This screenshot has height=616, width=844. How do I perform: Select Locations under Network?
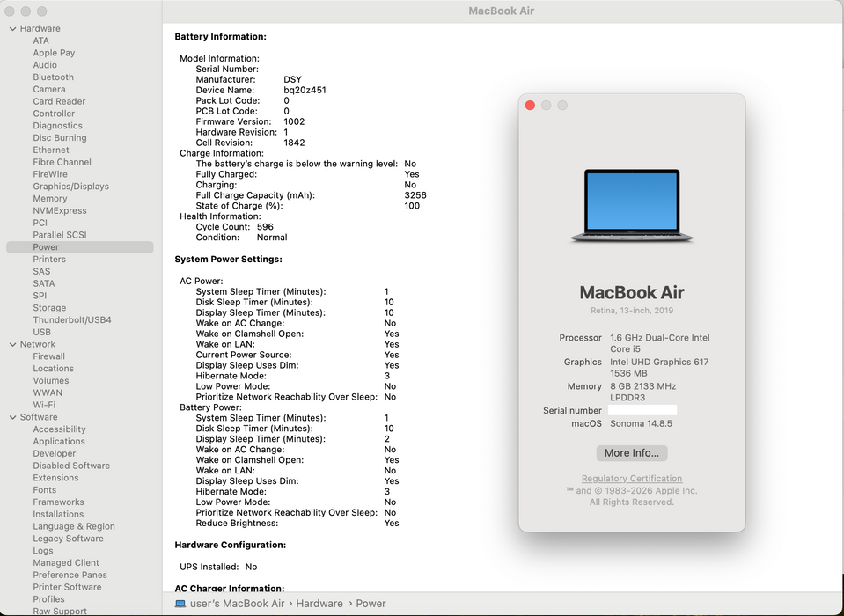54,369
